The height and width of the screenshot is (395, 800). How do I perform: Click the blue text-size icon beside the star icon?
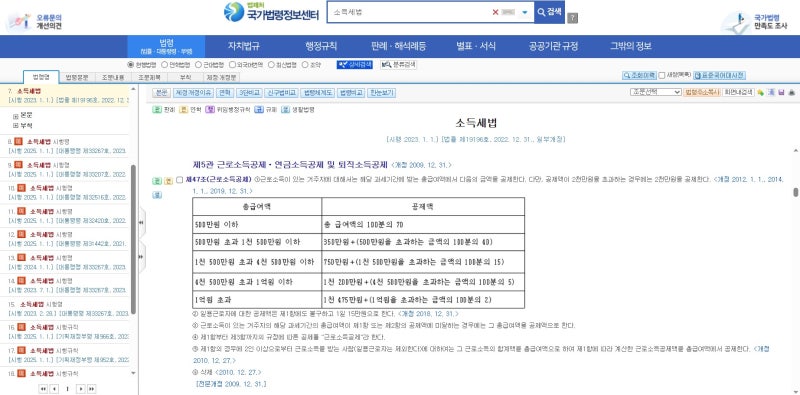[x=771, y=92]
